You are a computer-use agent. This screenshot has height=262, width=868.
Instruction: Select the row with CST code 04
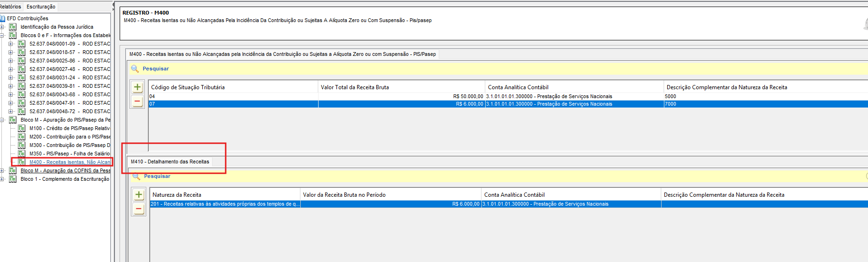(508, 96)
